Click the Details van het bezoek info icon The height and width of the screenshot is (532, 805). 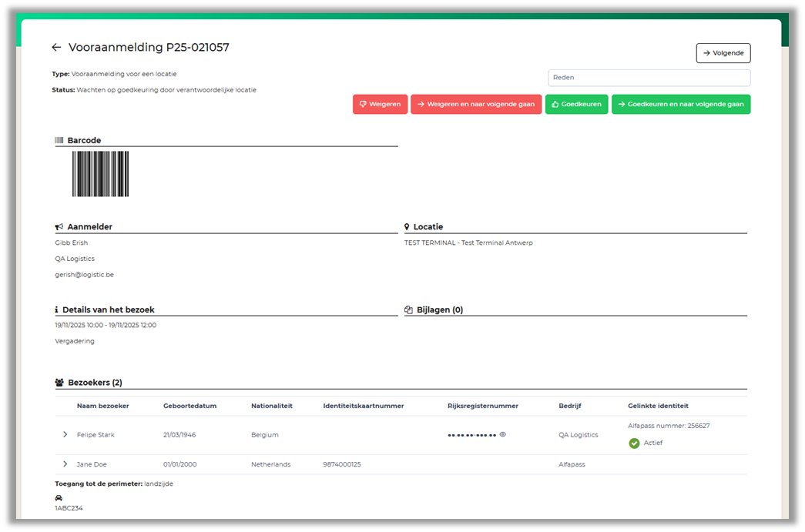click(x=57, y=310)
